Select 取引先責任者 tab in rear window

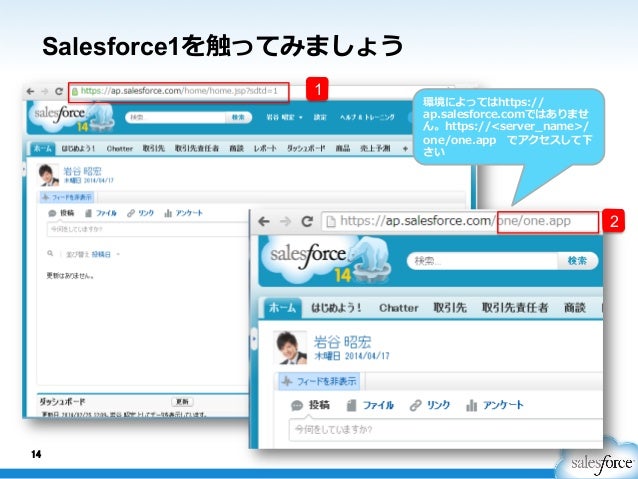[x=197, y=149]
